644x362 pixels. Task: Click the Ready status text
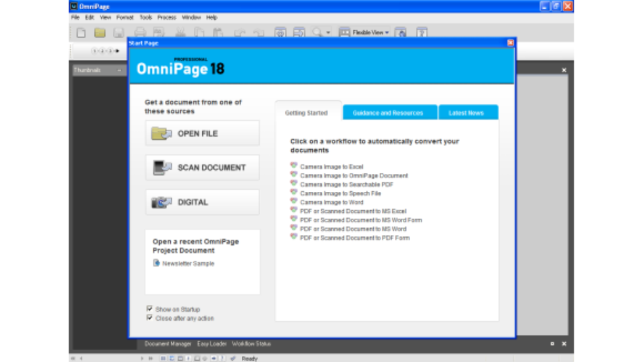pos(250,359)
